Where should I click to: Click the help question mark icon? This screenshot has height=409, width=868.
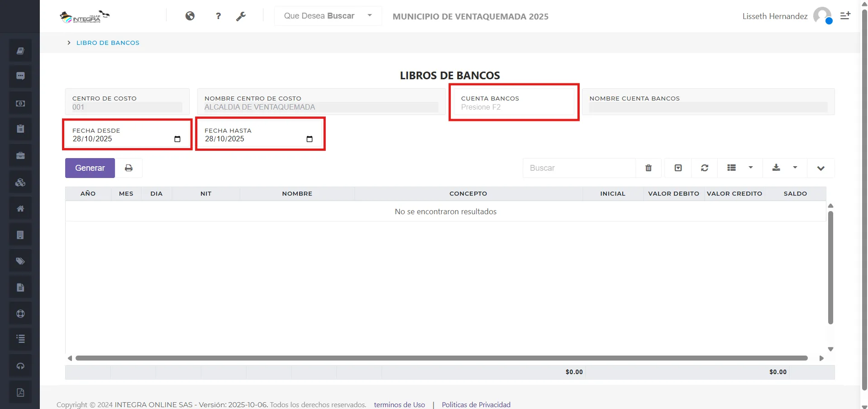click(218, 16)
